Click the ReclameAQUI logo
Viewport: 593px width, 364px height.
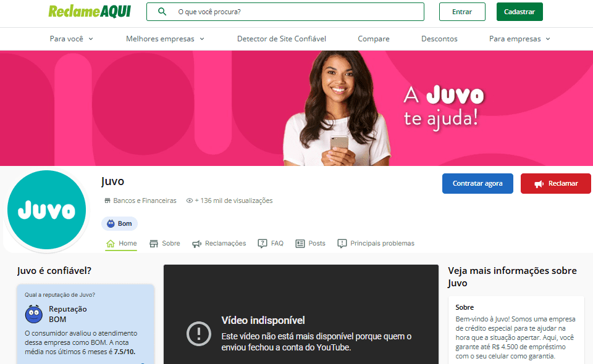coord(89,12)
